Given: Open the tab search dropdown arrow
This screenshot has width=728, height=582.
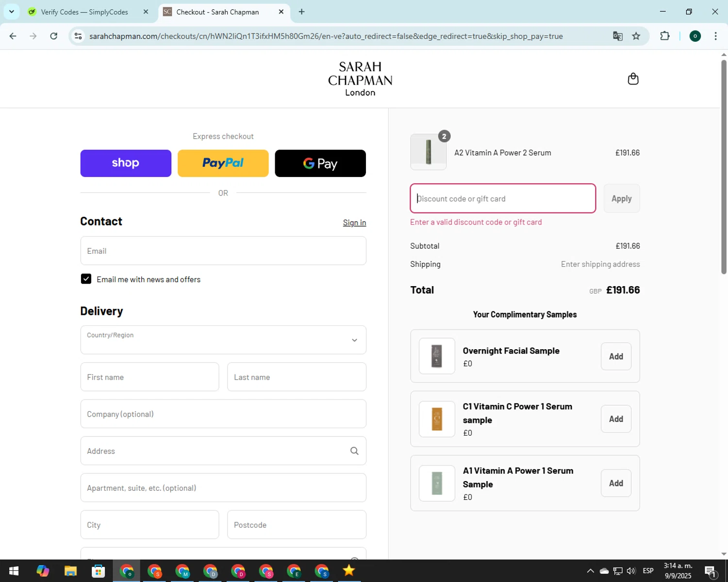Looking at the screenshot, I should 11,12.
